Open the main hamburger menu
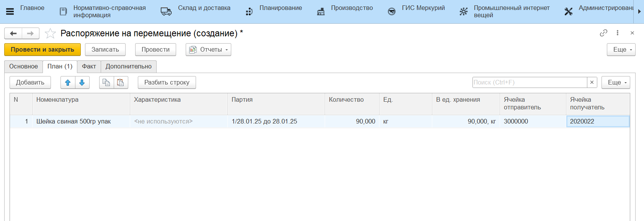This screenshot has height=221, width=644. coord(10,11)
